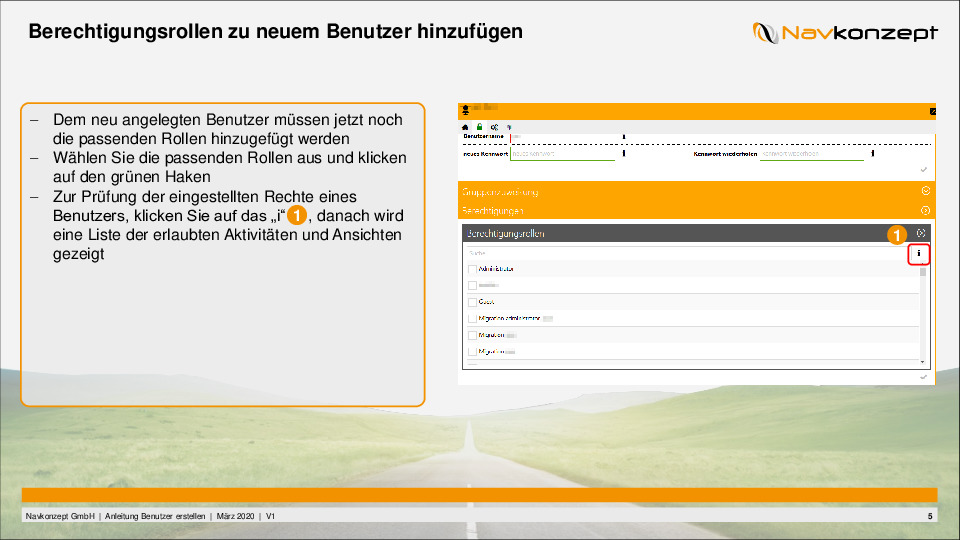This screenshot has height=540, width=960.
Task: Expand the Gruppenzuweisung section
Action: coord(926,191)
